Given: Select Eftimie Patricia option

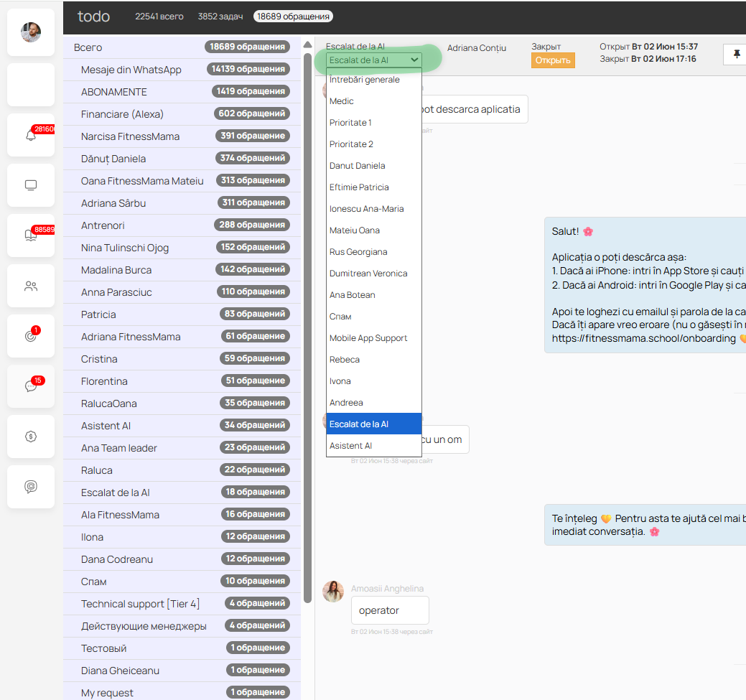Looking at the screenshot, I should coord(374,187).
